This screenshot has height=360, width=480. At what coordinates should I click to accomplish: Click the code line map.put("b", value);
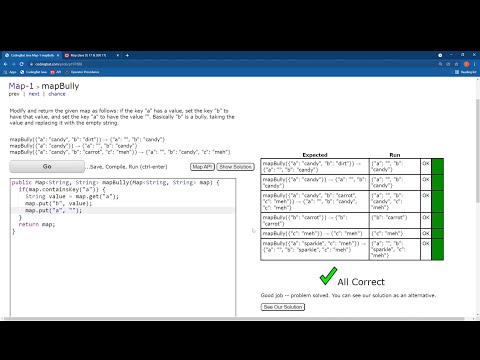coord(58,203)
